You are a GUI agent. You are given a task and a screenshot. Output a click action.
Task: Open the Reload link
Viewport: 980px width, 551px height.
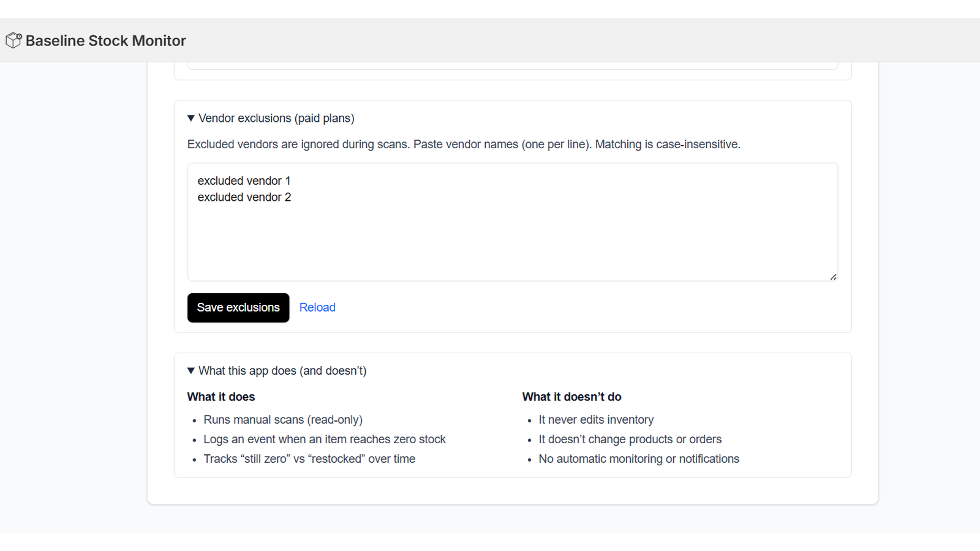pos(317,307)
